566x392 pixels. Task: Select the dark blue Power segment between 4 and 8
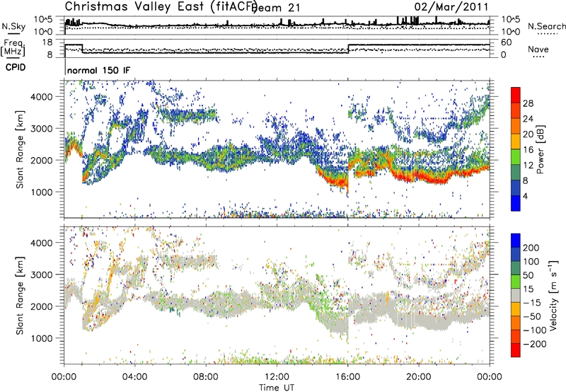click(516, 188)
